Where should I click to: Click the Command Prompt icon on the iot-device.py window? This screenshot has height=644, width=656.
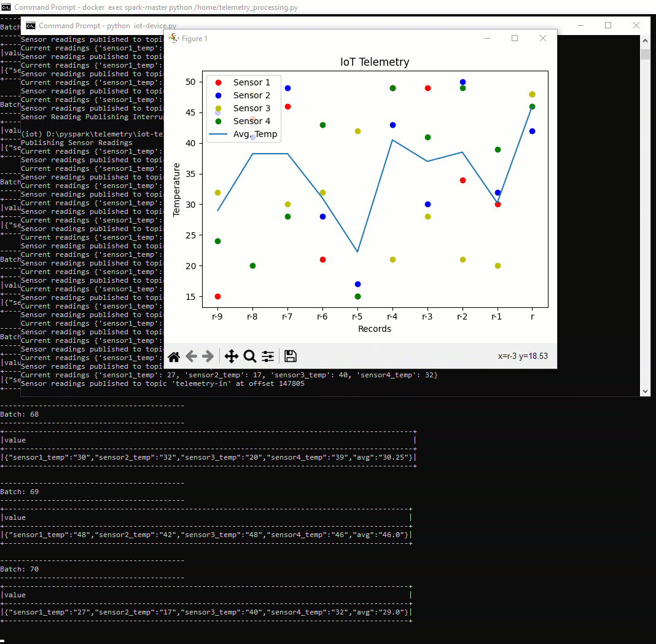(30, 26)
